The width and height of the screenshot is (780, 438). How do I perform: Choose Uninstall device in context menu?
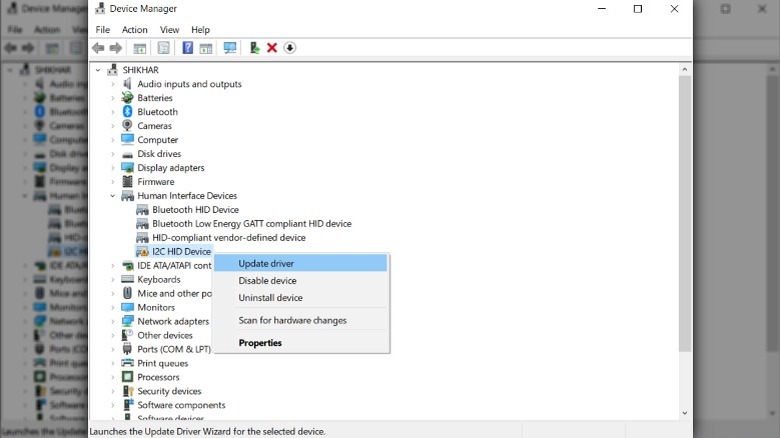pyautogui.click(x=301, y=298)
